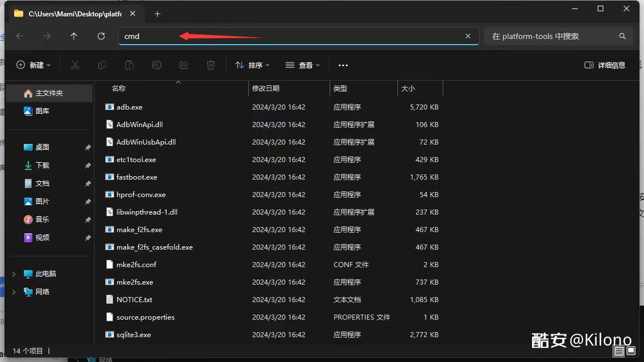Click the Paste clipboard icon
This screenshot has width=644, height=362.
[x=129, y=65]
